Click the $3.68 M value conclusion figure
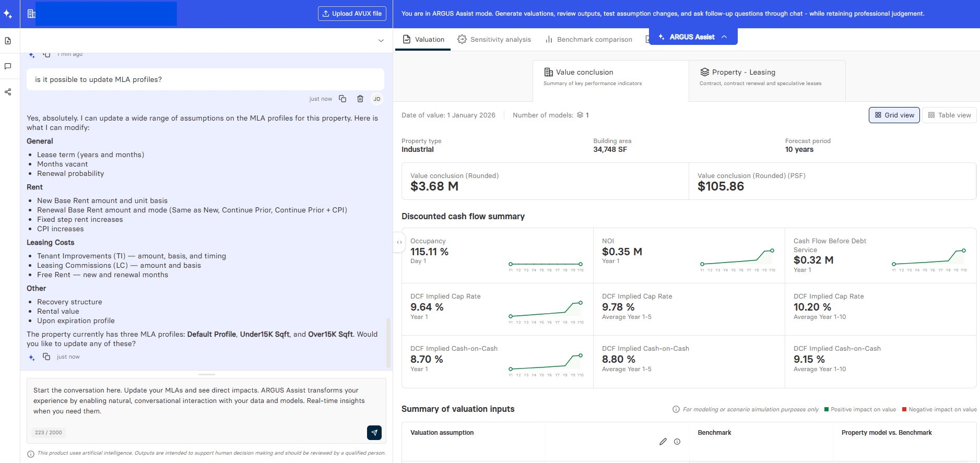This screenshot has height=463, width=980. click(434, 186)
